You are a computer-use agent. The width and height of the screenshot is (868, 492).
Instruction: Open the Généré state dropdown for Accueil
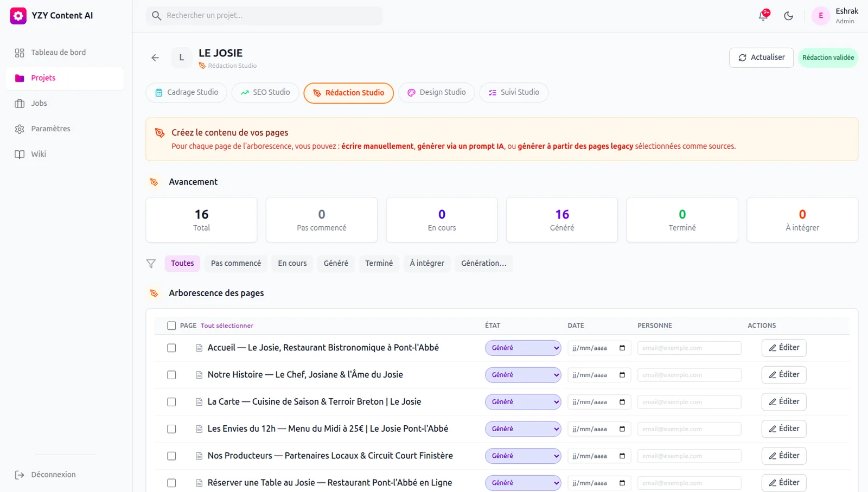[x=523, y=348]
